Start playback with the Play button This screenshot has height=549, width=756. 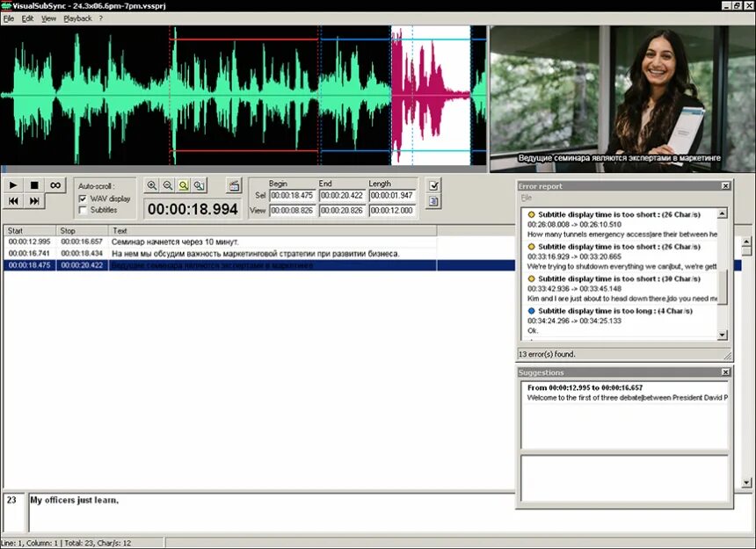point(13,185)
